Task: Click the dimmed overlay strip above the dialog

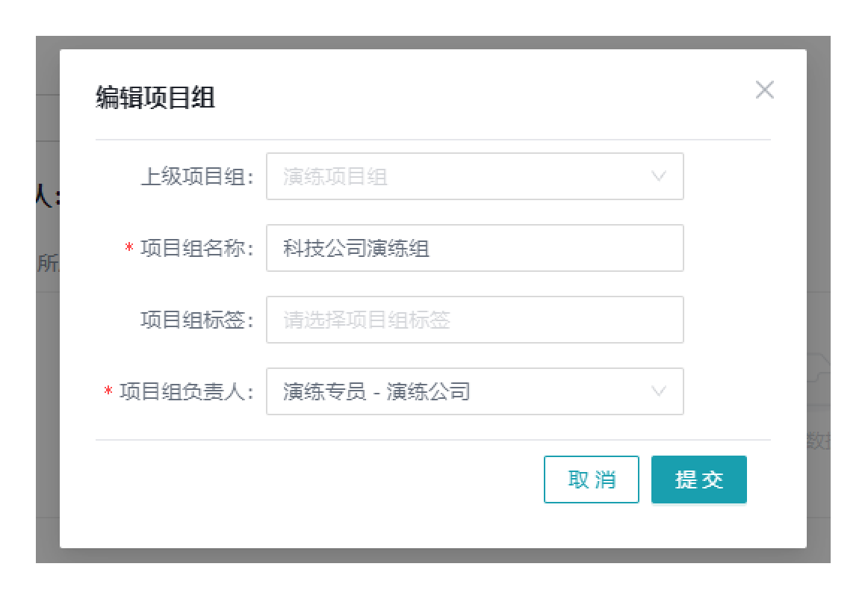Action: pos(433,42)
